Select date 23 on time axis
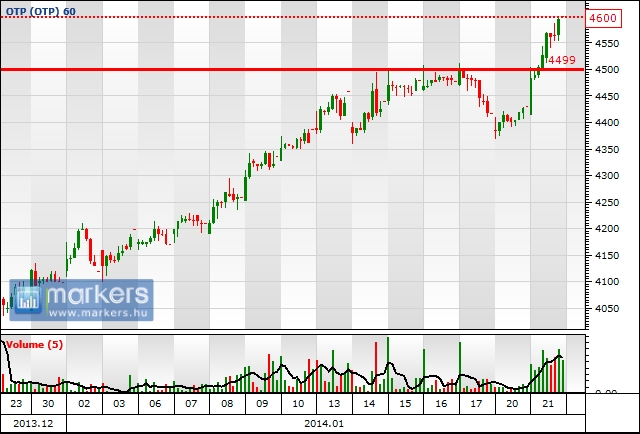 (x=16, y=404)
